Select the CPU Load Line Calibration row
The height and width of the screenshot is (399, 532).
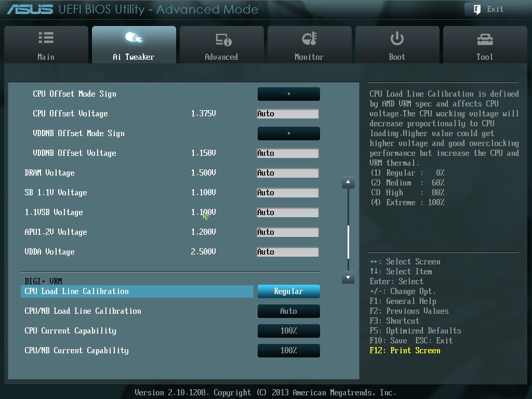pos(137,291)
